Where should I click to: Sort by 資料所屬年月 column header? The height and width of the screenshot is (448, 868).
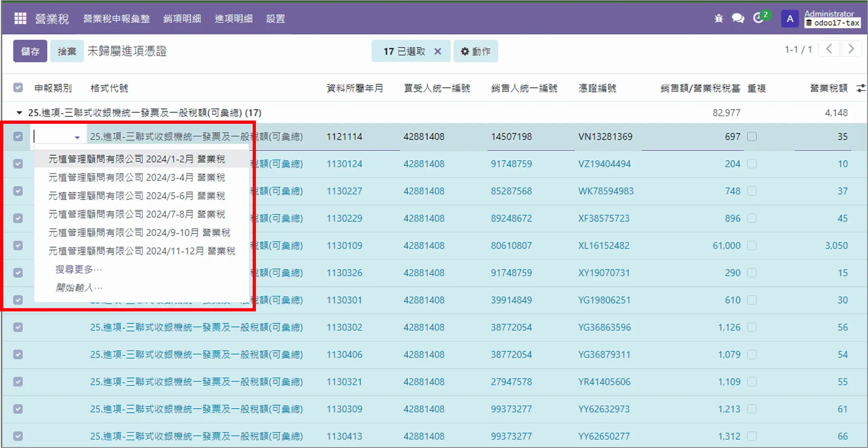click(355, 88)
